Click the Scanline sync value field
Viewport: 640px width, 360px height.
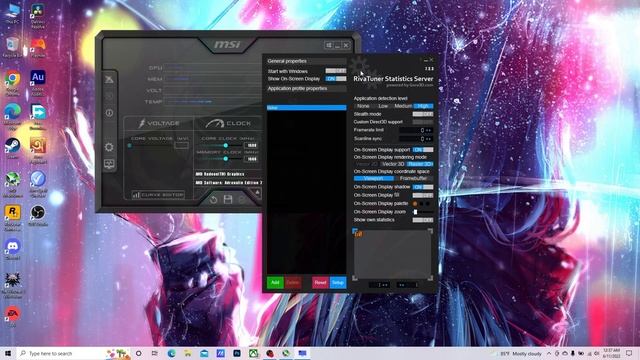(x=415, y=139)
